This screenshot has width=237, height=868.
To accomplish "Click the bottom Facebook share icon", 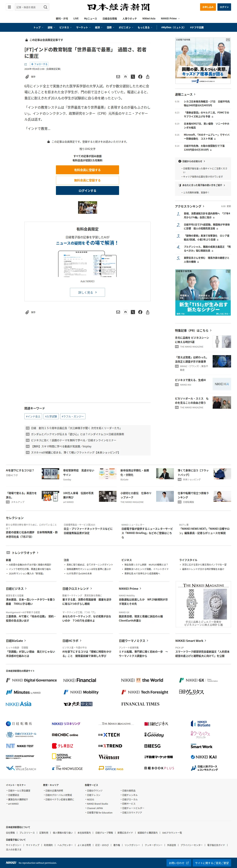I will (140, 312).
